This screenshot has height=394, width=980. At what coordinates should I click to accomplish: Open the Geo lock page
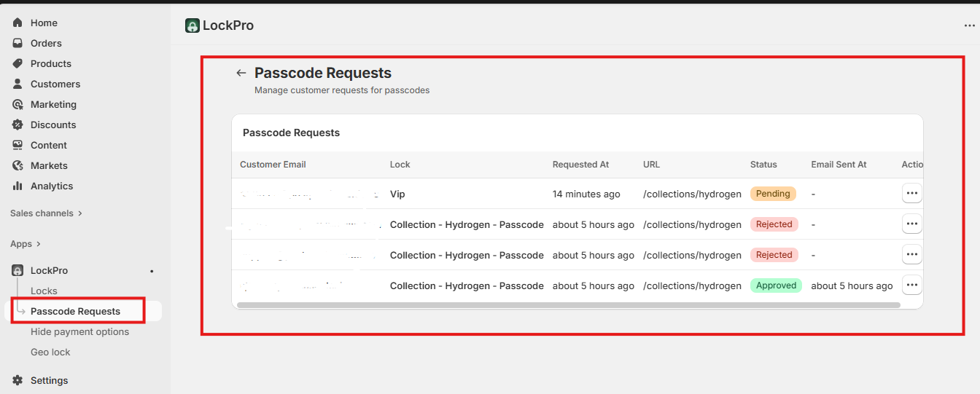tap(50, 352)
